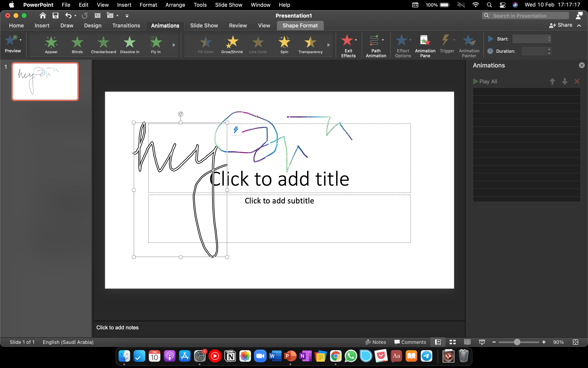This screenshot has height=368, width=588.
Task: Select slide 1 thumbnail
Action: point(45,82)
